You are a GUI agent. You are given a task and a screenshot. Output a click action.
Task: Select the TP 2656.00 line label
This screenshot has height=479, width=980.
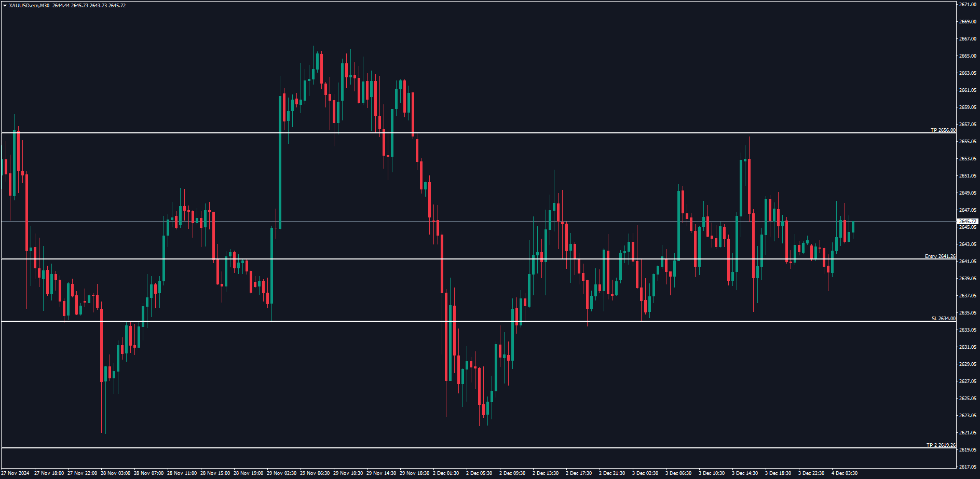[943, 130]
